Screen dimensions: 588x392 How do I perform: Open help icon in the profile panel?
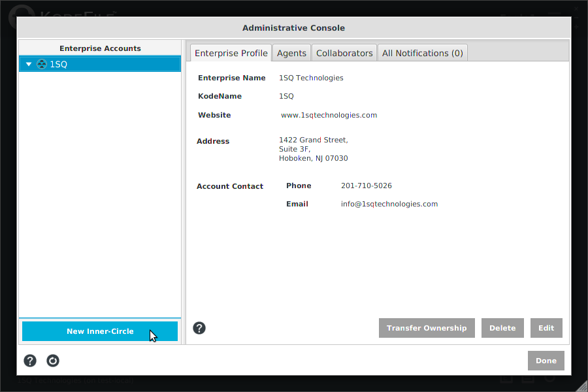pos(199,328)
